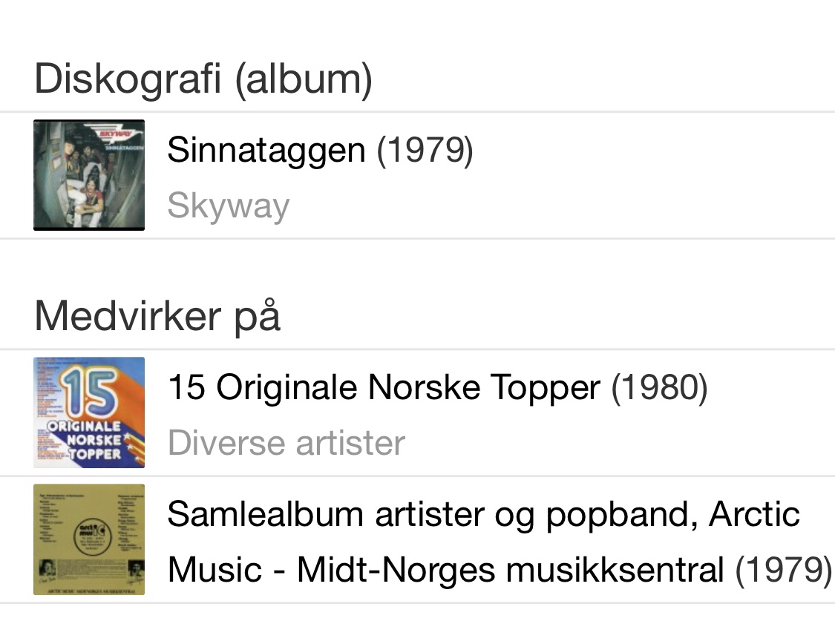Click the Diverse artister label
Viewport: 835px width, 644px height.
286,443
